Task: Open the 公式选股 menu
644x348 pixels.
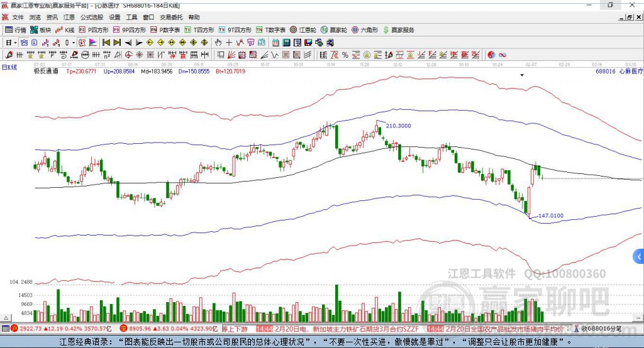Action: coord(92,17)
